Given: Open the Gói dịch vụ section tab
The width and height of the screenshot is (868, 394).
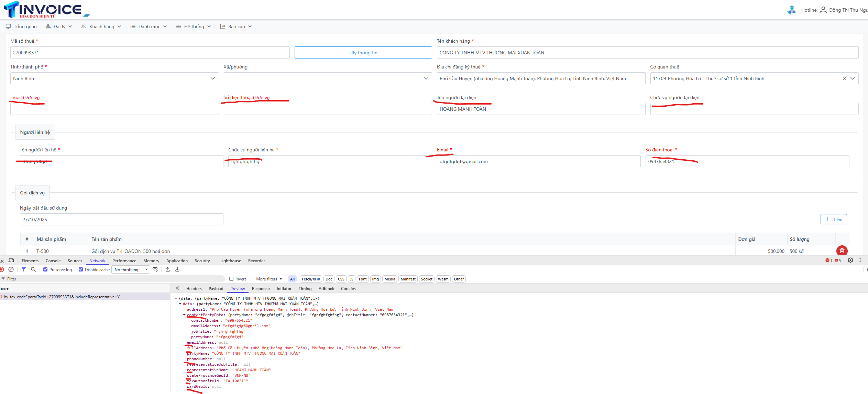Looking at the screenshot, I should coord(32,193).
